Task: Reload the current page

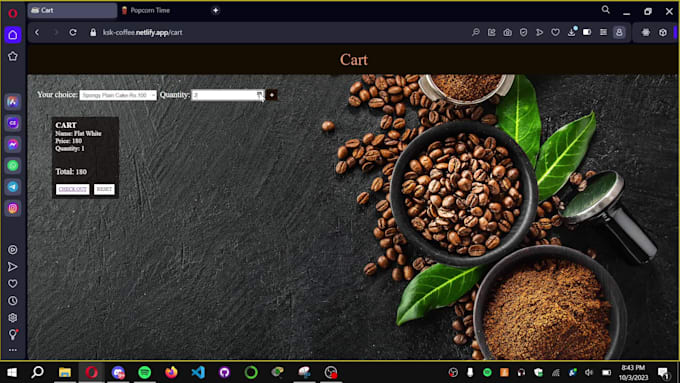Action: (73, 33)
